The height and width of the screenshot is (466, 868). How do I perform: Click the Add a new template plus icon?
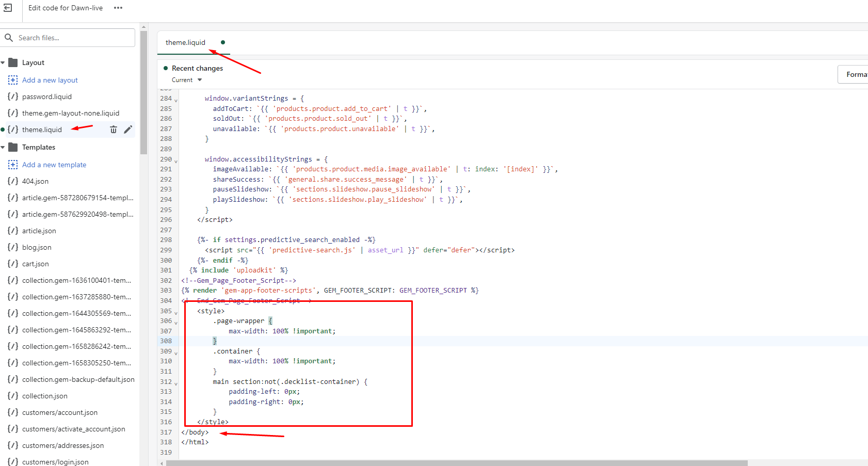coord(13,165)
